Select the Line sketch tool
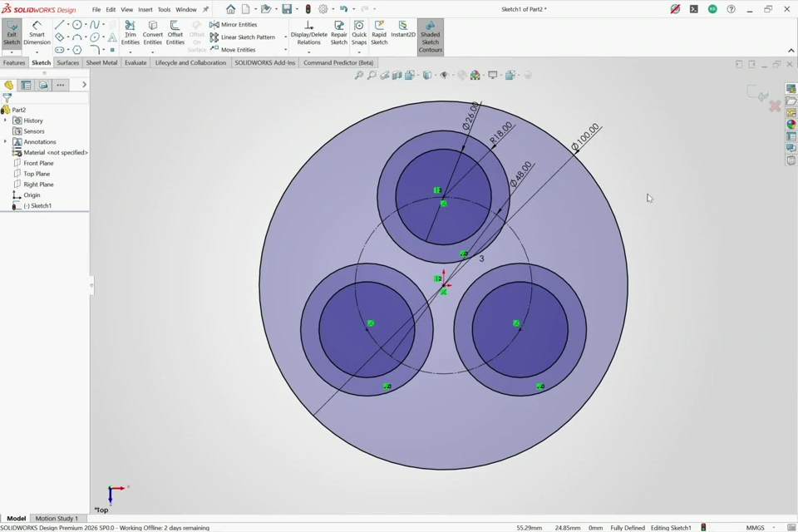 click(60, 24)
